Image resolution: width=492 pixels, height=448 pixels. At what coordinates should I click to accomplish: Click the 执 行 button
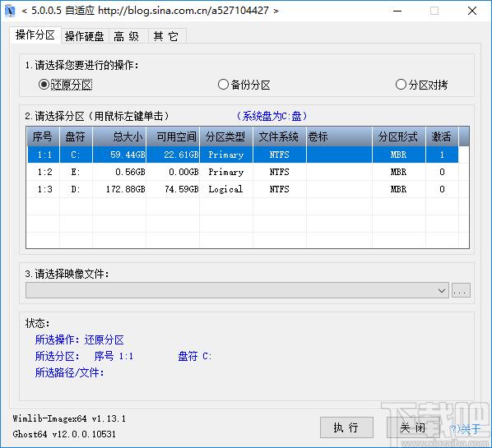tap(346, 427)
